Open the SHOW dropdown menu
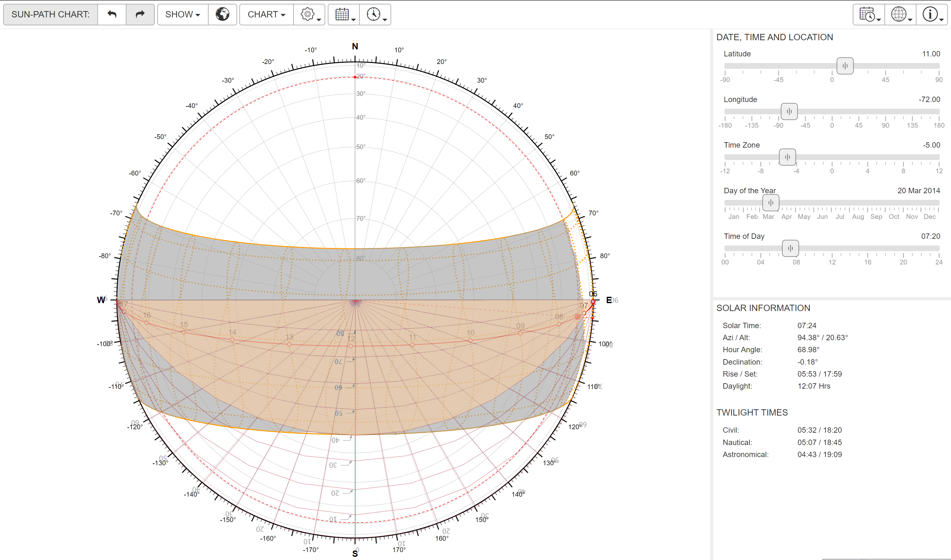 pos(182,14)
